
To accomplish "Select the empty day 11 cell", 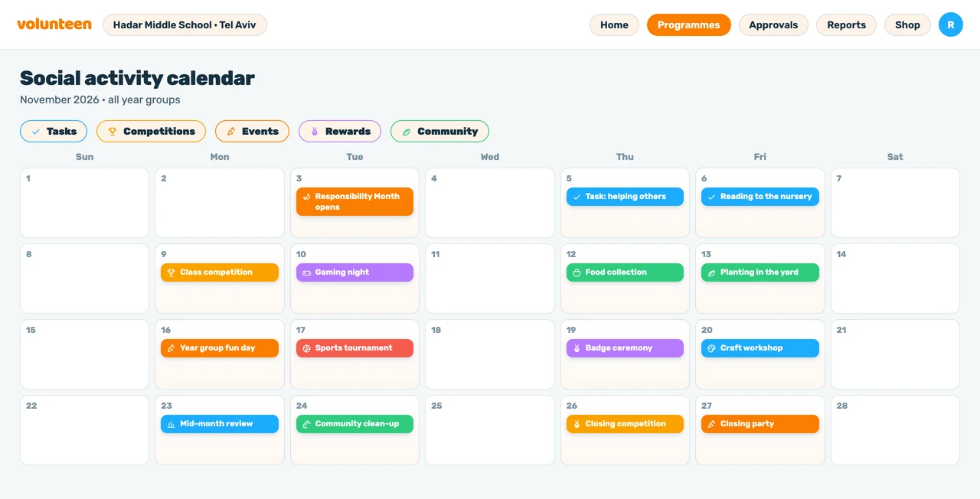I will tap(490, 279).
